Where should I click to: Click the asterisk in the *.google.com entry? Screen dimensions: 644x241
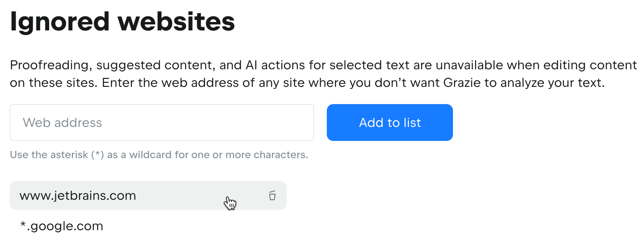pyautogui.click(x=23, y=225)
